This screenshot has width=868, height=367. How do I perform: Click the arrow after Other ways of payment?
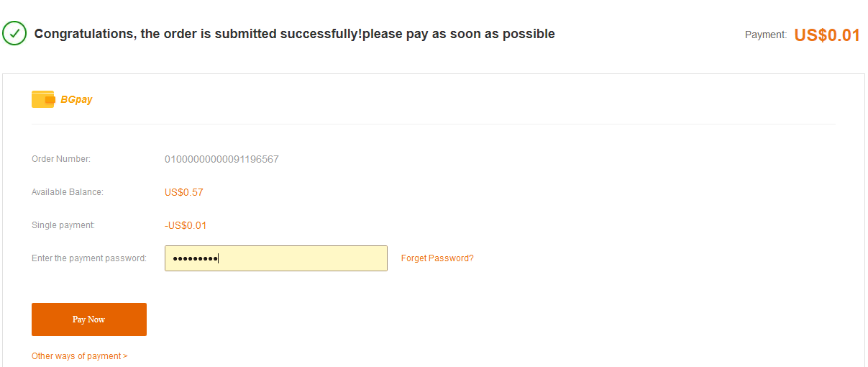tap(125, 356)
